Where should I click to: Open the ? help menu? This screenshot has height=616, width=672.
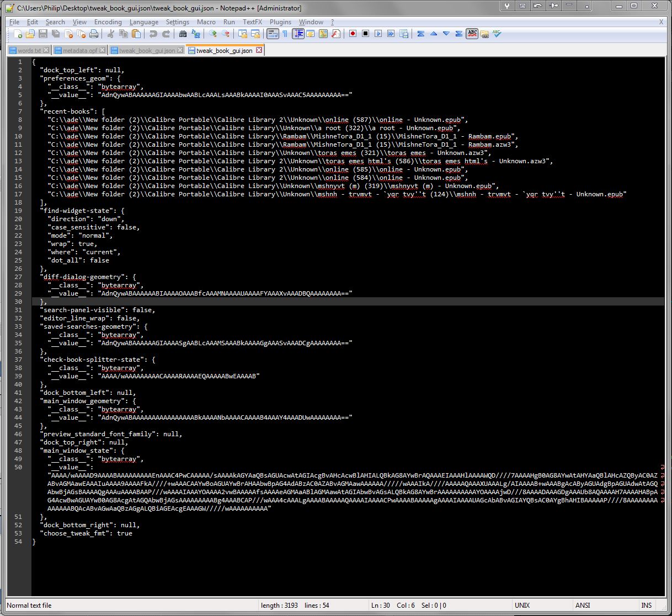point(332,22)
